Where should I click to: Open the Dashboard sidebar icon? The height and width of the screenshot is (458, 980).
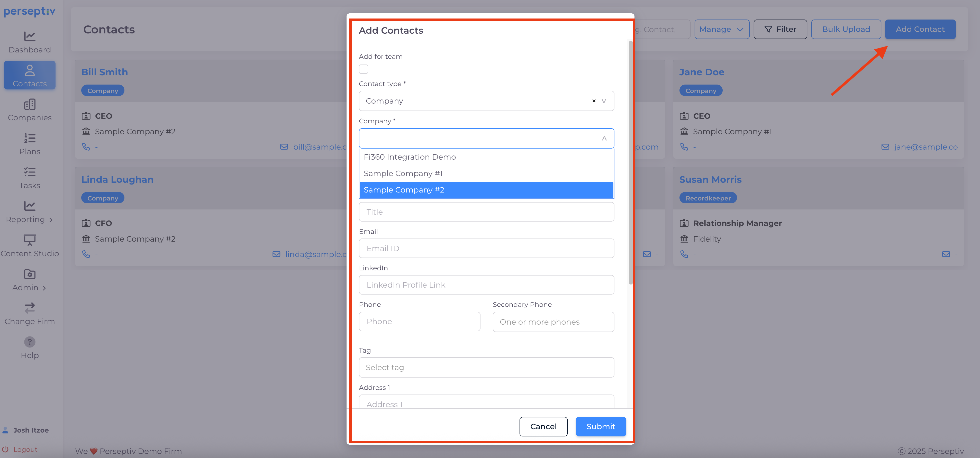coord(30,36)
